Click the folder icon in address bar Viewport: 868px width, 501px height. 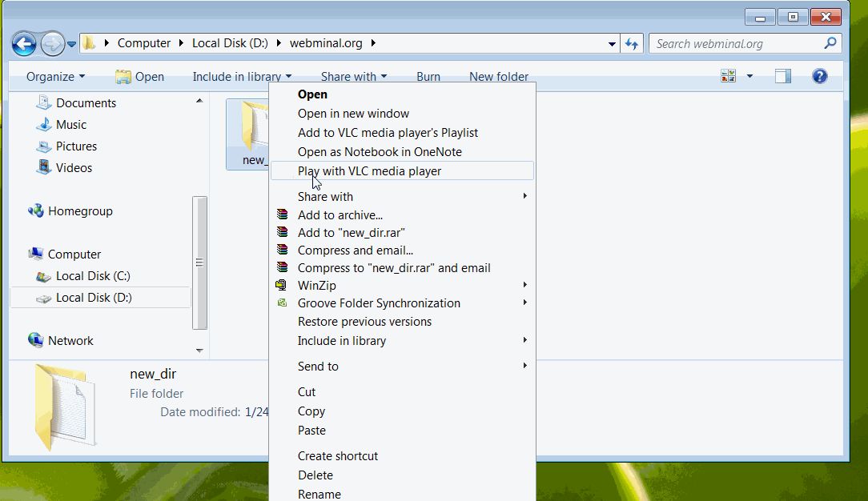pyautogui.click(x=89, y=43)
